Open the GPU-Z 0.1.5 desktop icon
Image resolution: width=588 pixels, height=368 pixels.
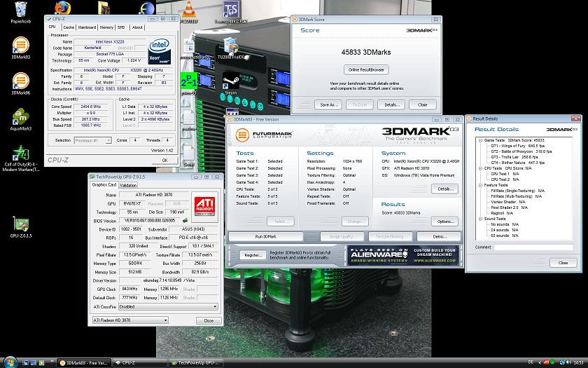tap(20, 227)
